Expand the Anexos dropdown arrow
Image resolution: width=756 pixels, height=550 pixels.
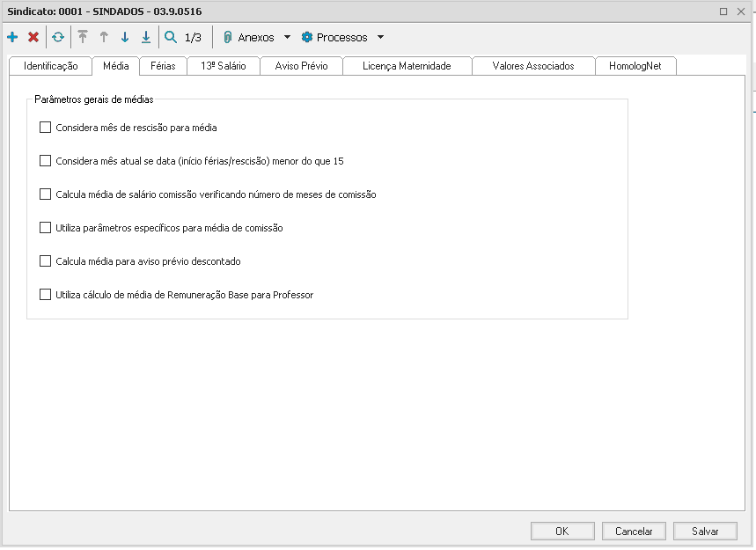click(x=288, y=37)
